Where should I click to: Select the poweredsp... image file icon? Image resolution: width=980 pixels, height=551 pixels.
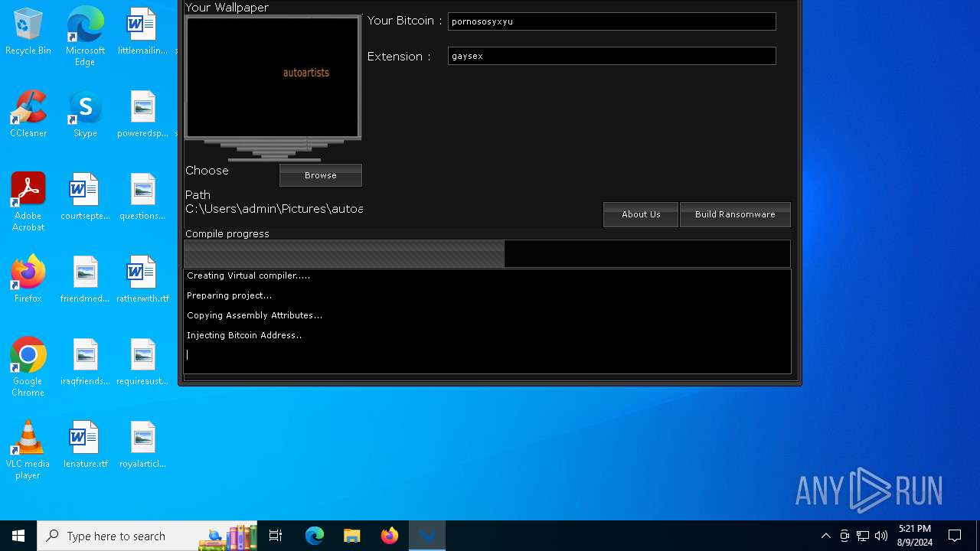coord(142,115)
